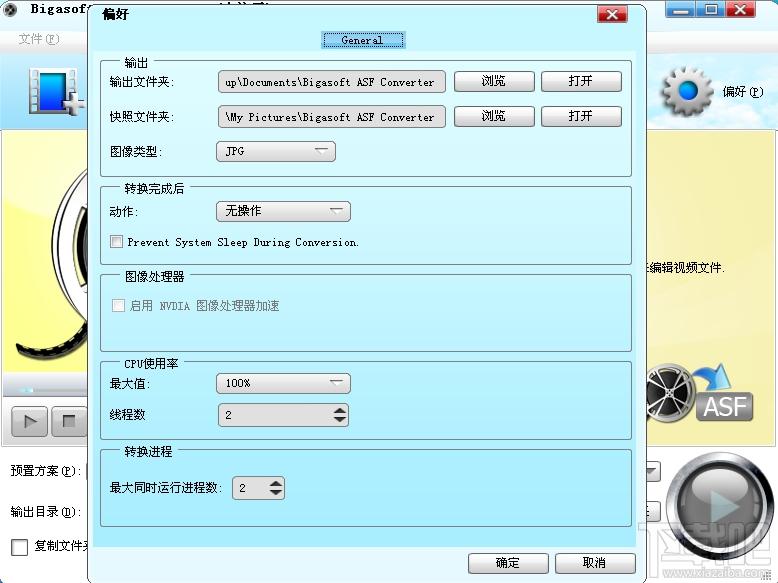This screenshot has height=583, width=778.
Task: Open the 动作 无操作 dropdown
Action: 283,212
